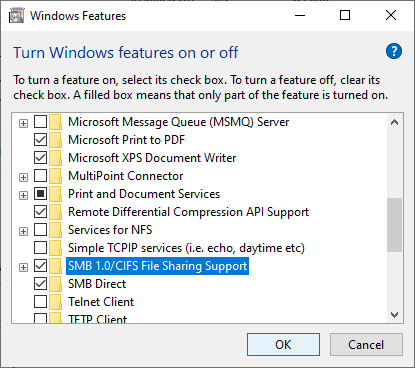Select the MultiPoint Connector entry
This screenshot has width=415, height=368.
point(126,176)
